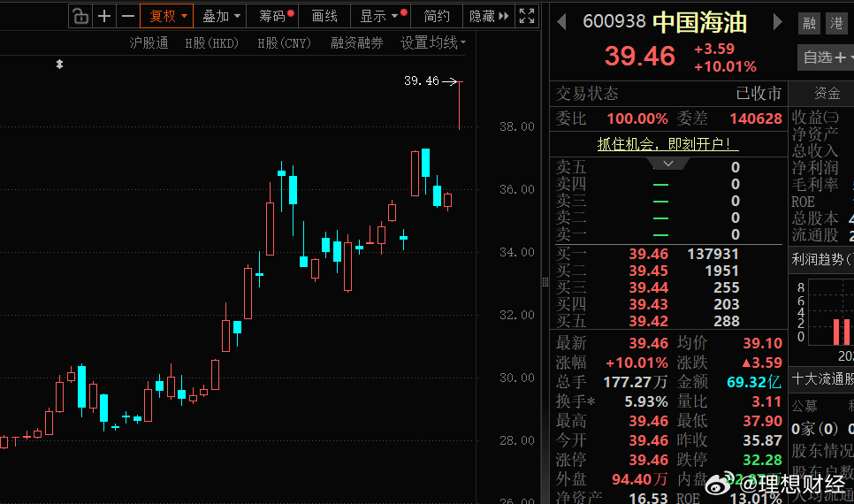Click 均价 value 39.10
Screen dimensions: 854x504
click(x=762, y=343)
